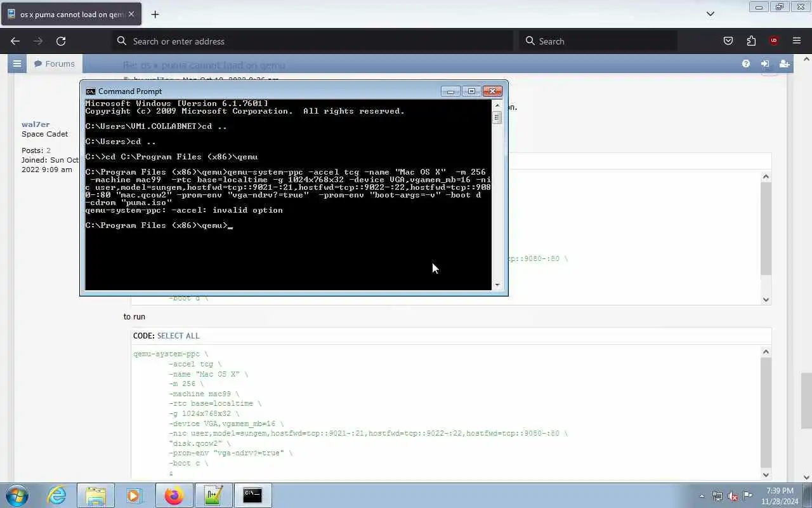The height and width of the screenshot is (508, 812).
Task: Open the browser Extensions puzzle icon
Action: (751, 41)
